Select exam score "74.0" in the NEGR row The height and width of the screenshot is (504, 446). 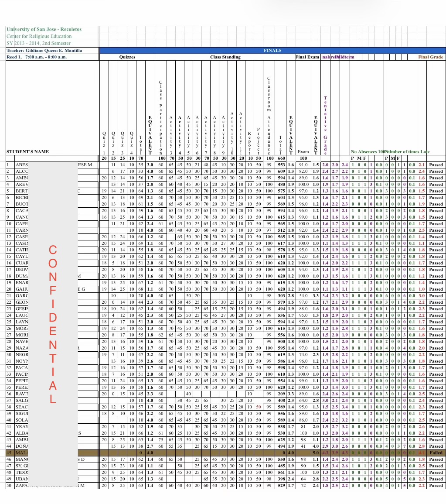pos(303,355)
